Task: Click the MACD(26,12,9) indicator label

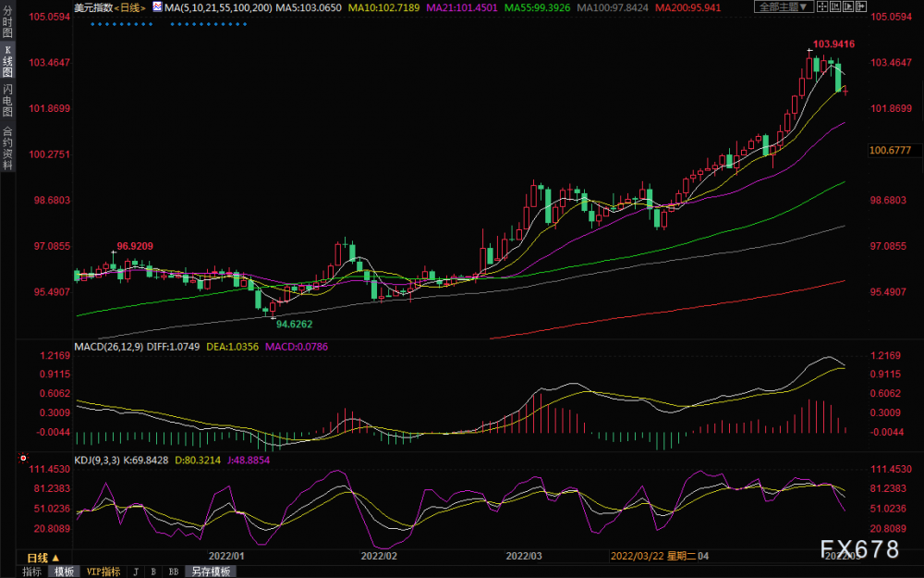Action: pos(108,347)
